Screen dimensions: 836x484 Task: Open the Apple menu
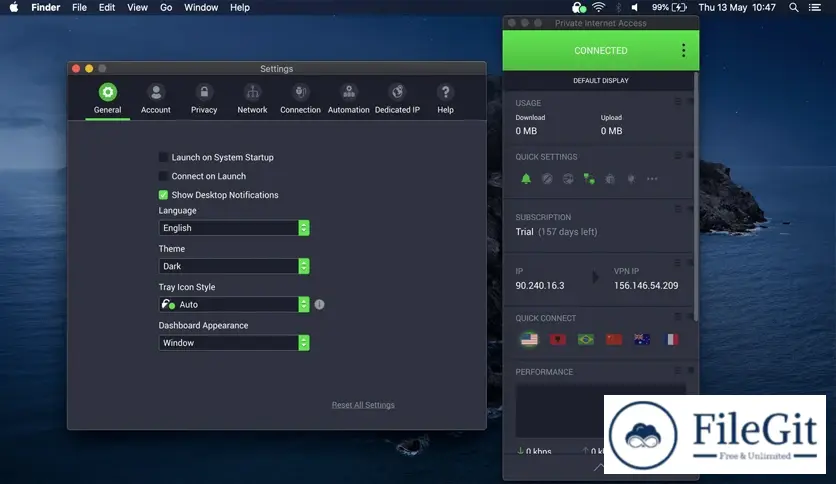14,7
